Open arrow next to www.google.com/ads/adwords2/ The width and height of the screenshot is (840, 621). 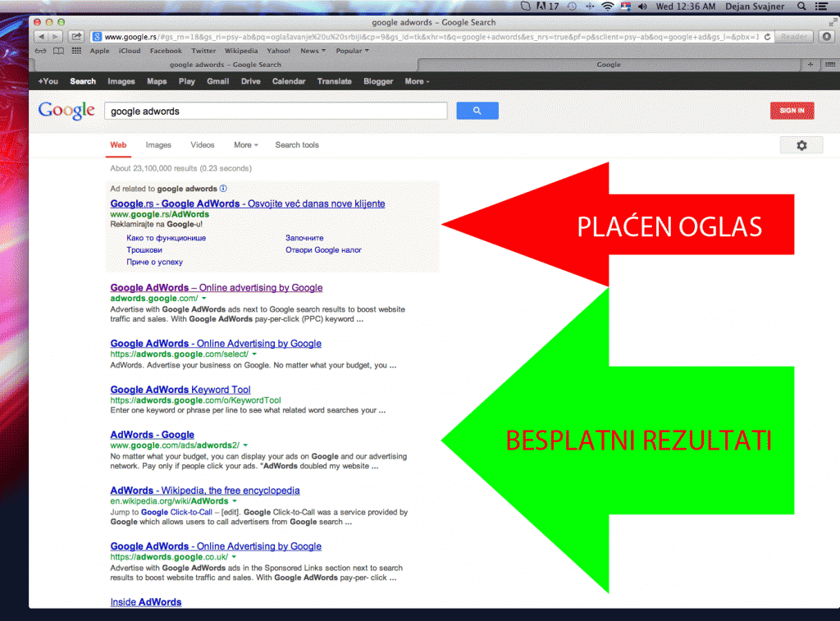(x=245, y=445)
